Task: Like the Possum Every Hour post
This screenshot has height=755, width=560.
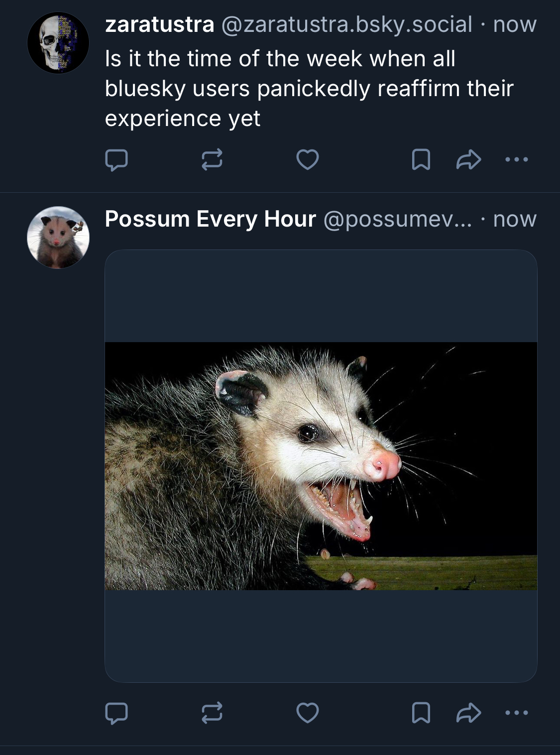Action: click(x=307, y=713)
